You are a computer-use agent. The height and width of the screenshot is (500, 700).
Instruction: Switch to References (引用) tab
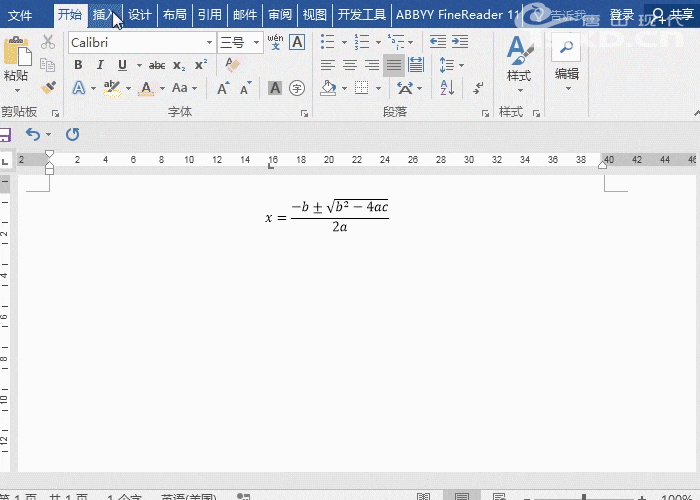point(210,15)
